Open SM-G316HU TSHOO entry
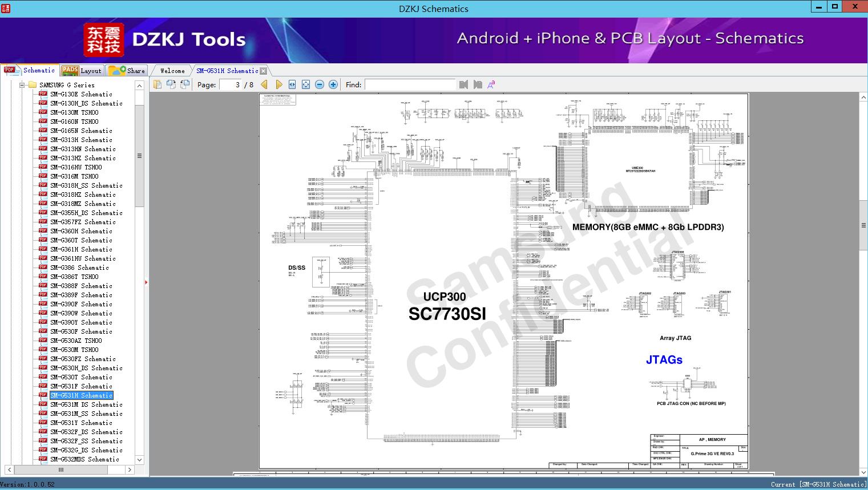This screenshot has width=868, height=490. pos(76,167)
